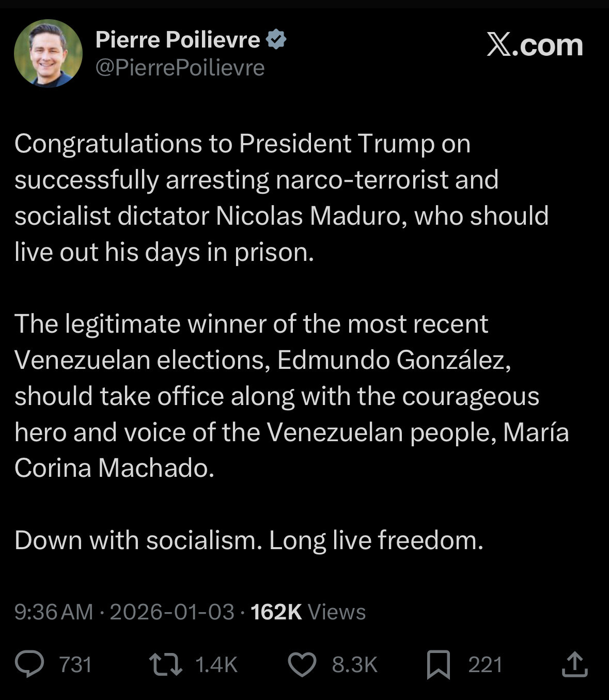
Task: Open the @PierrePoilievre handle link
Action: click(180, 68)
